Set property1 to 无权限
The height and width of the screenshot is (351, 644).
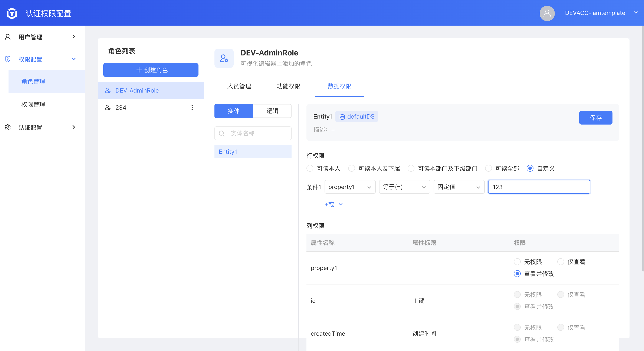point(517,262)
